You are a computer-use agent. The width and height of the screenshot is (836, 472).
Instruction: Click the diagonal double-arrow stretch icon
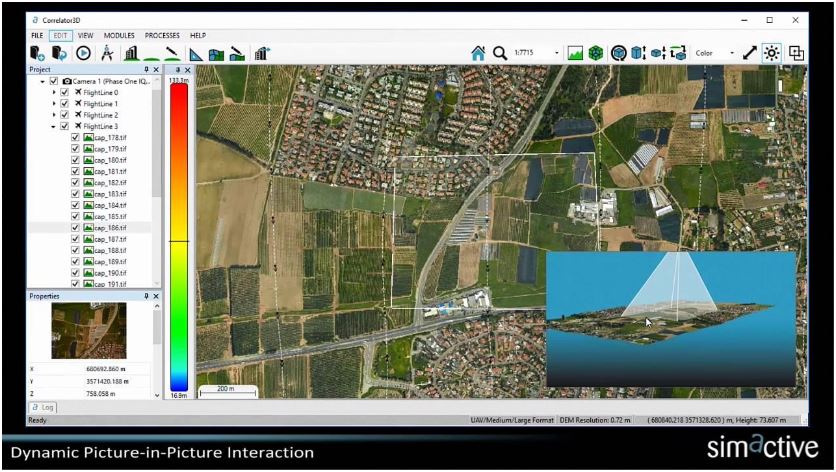click(x=750, y=53)
